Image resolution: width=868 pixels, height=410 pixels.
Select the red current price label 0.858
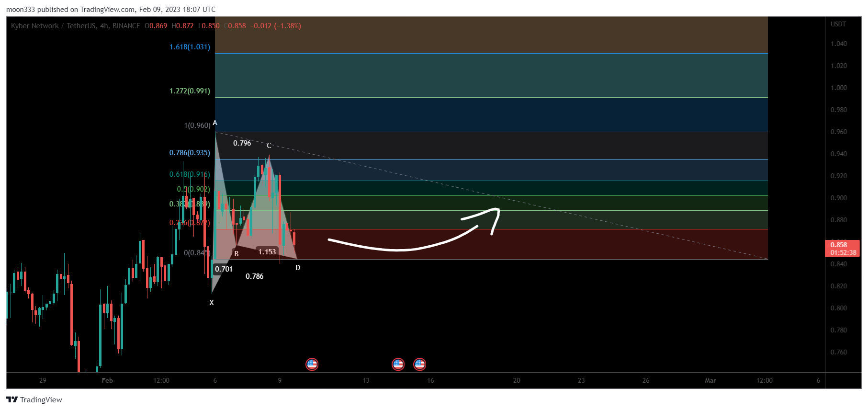pos(839,245)
